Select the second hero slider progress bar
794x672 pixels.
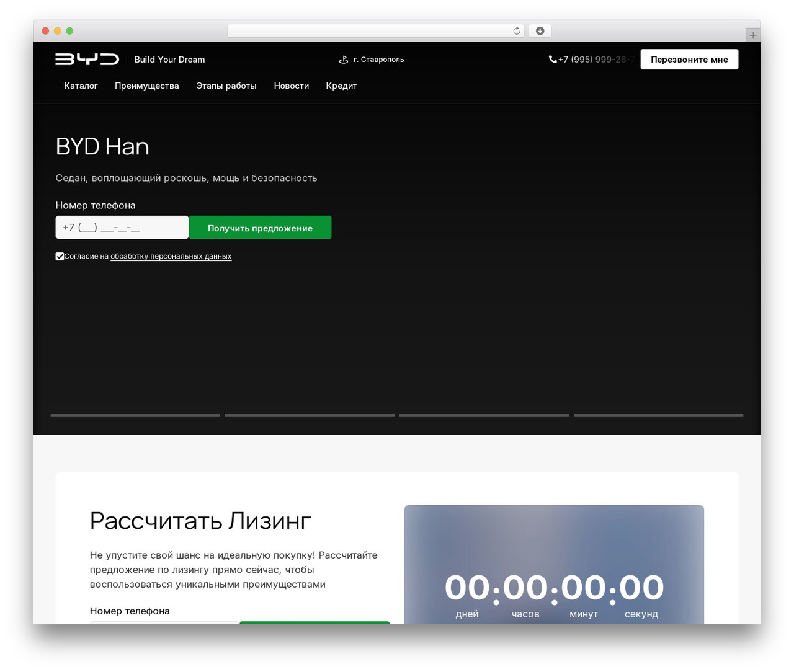(310, 415)
